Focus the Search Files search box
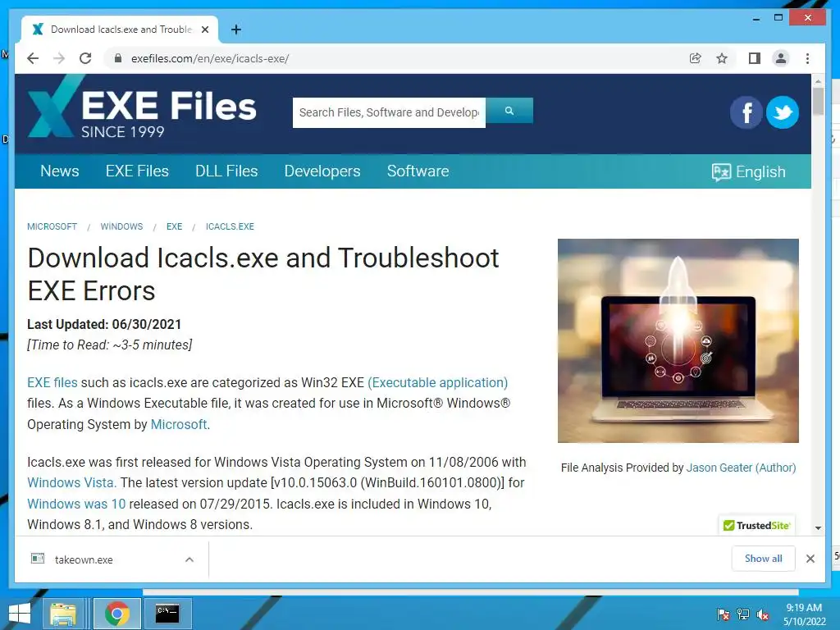 [389, 112]
